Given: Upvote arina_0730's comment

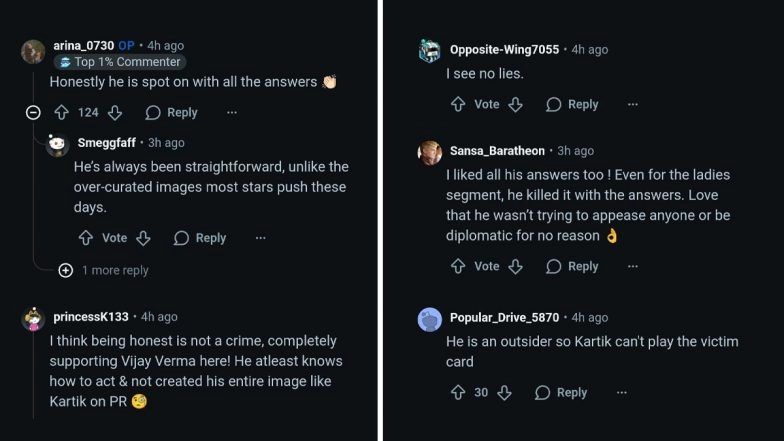Looking at the screenshot, I should 62,112.
